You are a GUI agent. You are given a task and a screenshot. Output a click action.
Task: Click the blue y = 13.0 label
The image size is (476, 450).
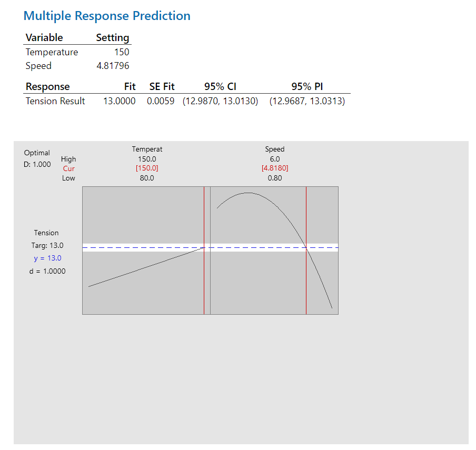pyautogui.click(x=48, y=258)
